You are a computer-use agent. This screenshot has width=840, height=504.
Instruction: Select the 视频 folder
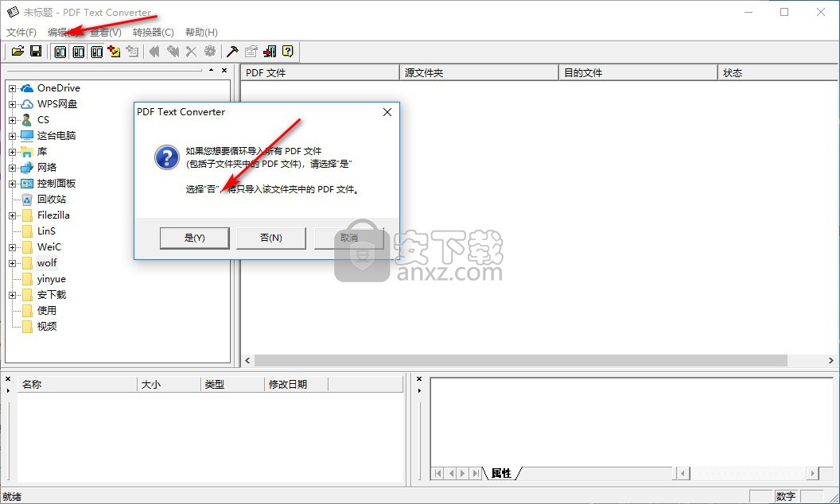(47, 327)
